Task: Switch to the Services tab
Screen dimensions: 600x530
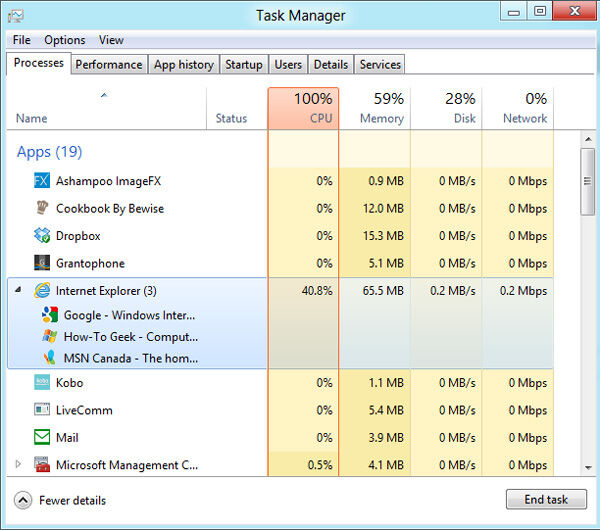Action: [x=380, y=64]
